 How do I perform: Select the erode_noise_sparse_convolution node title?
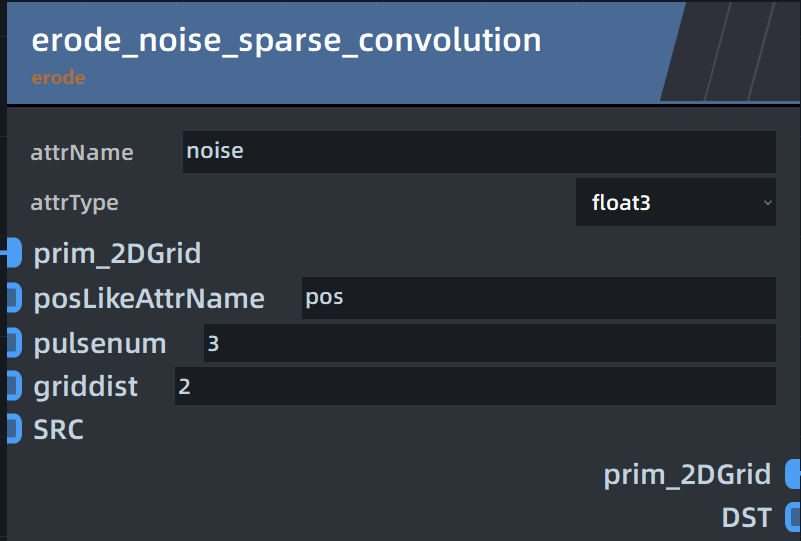click(286, 40)
